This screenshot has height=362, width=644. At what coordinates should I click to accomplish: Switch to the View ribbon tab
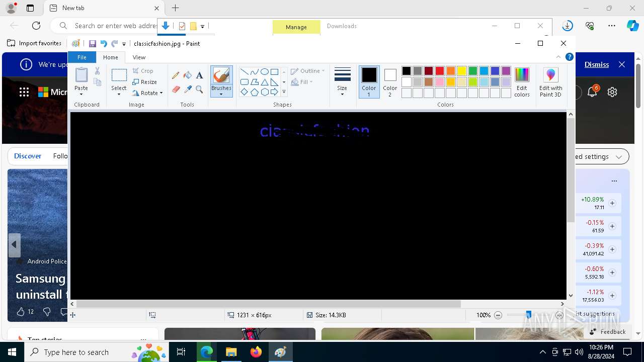click(x=139, y=57)
